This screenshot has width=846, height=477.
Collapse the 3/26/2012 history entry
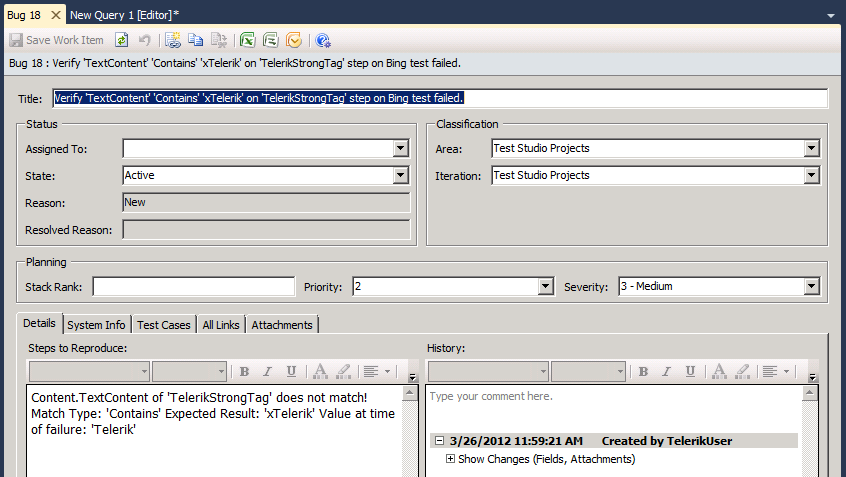click(440, 441)
